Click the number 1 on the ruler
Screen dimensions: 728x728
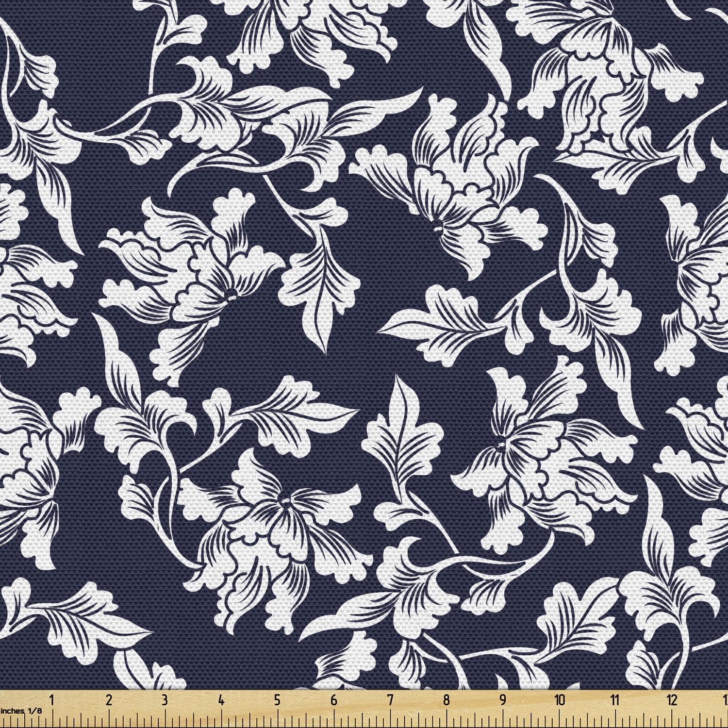point(51,699)
